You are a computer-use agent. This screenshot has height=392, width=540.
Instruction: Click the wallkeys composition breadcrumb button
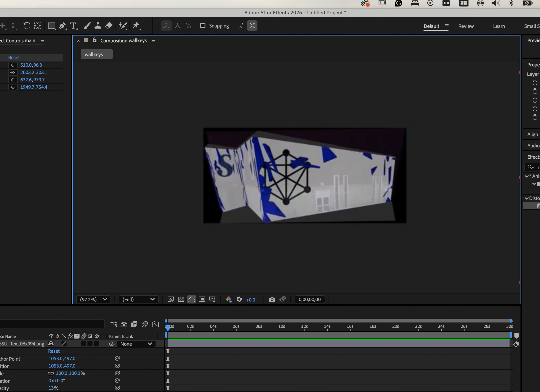96,55
